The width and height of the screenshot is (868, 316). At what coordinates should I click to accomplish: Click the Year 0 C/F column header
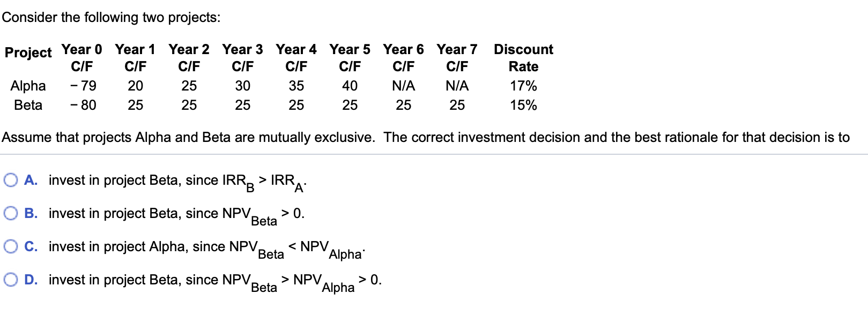(82, 57)
